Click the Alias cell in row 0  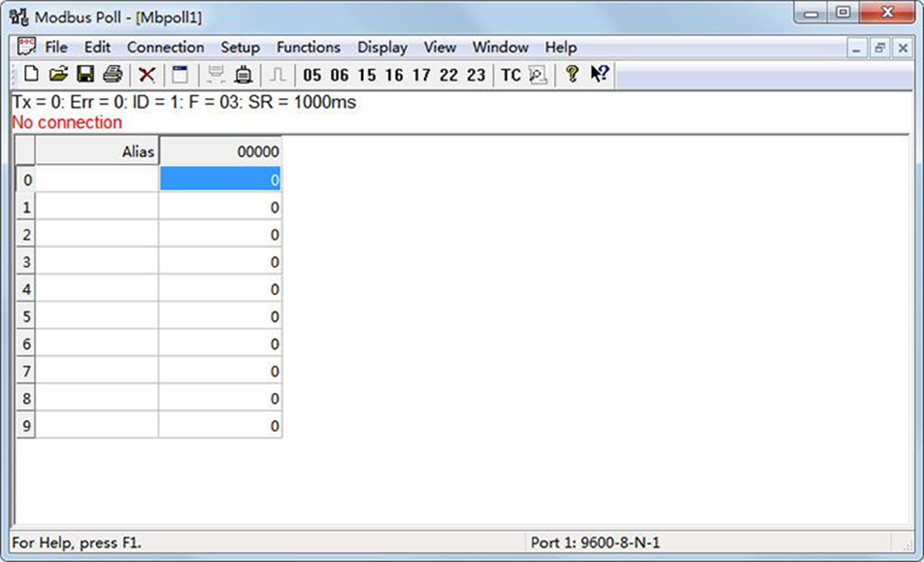(97, 179)
